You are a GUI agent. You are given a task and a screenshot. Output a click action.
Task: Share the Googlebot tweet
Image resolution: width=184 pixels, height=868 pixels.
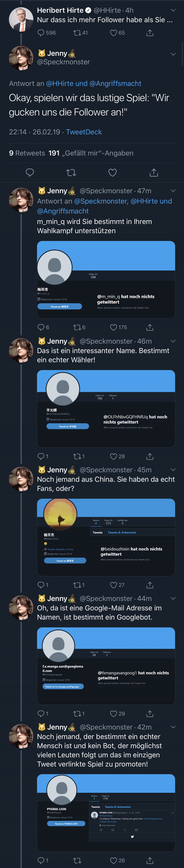(x=150, y=713)
